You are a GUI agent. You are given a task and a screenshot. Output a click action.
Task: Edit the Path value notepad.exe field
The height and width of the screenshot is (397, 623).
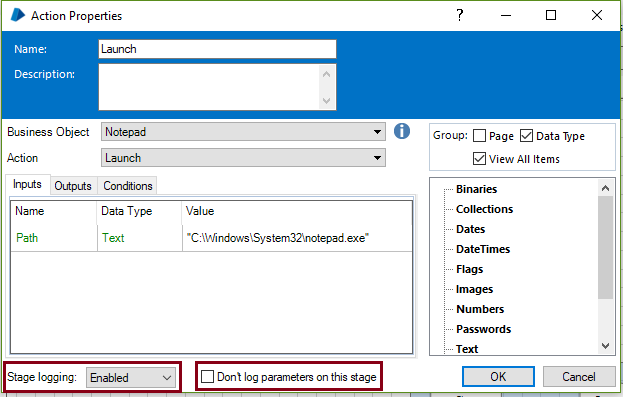pyautogui.click(x=297, y=238)
